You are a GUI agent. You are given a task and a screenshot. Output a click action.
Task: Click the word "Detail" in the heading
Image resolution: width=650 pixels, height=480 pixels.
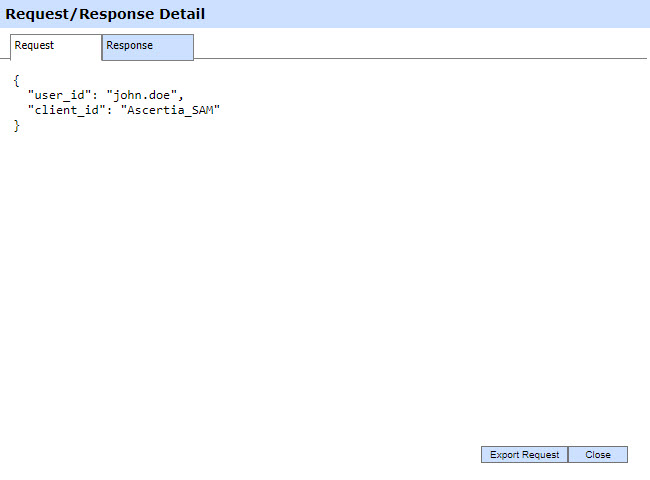(177, 14)
